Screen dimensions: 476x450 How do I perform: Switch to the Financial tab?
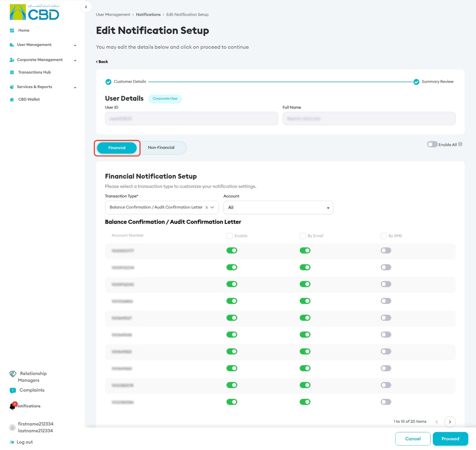coord(117,148)
